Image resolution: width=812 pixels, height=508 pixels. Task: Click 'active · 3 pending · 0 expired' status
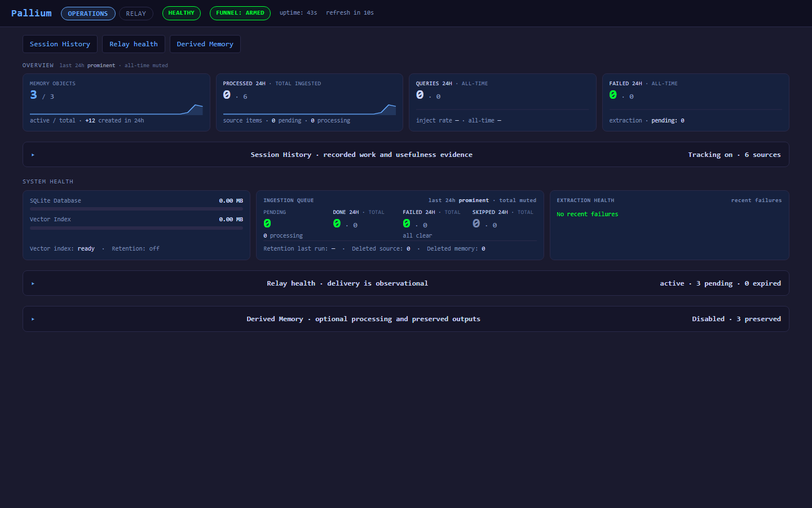click(721, 283)
